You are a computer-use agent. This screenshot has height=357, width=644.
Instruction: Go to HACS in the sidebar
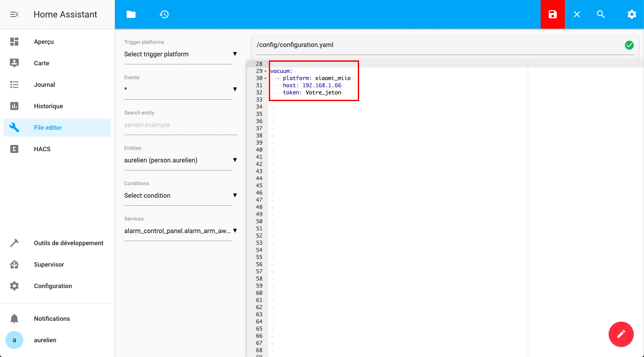[x=42, y=149]
